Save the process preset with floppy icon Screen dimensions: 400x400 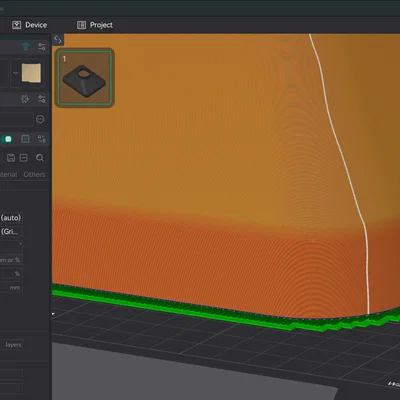tap(11, 158)
